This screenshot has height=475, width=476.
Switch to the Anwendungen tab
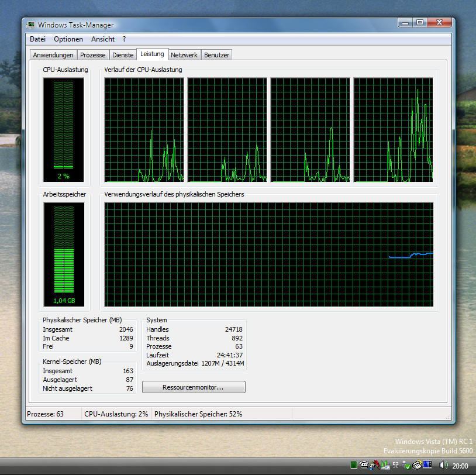53,55
